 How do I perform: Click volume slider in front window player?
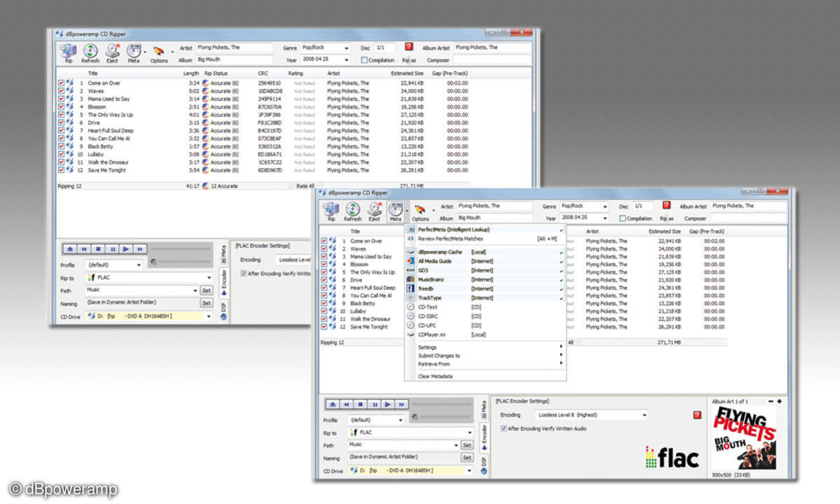click(x=445, y=417)
